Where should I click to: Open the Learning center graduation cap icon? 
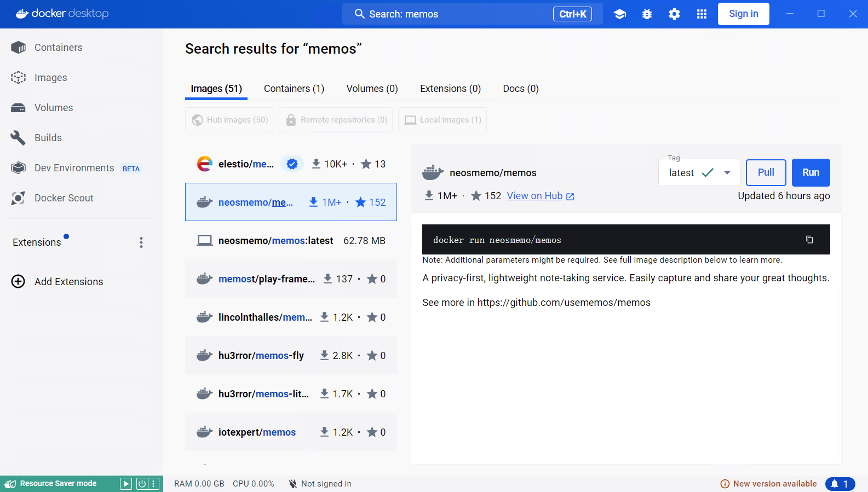click(x=620, y=14)
